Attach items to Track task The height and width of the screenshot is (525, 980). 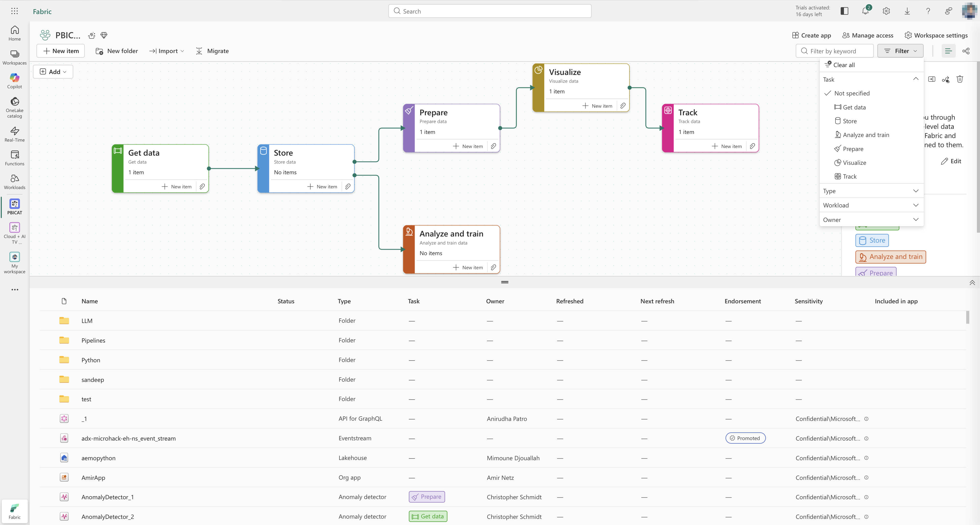click(753, 146)
